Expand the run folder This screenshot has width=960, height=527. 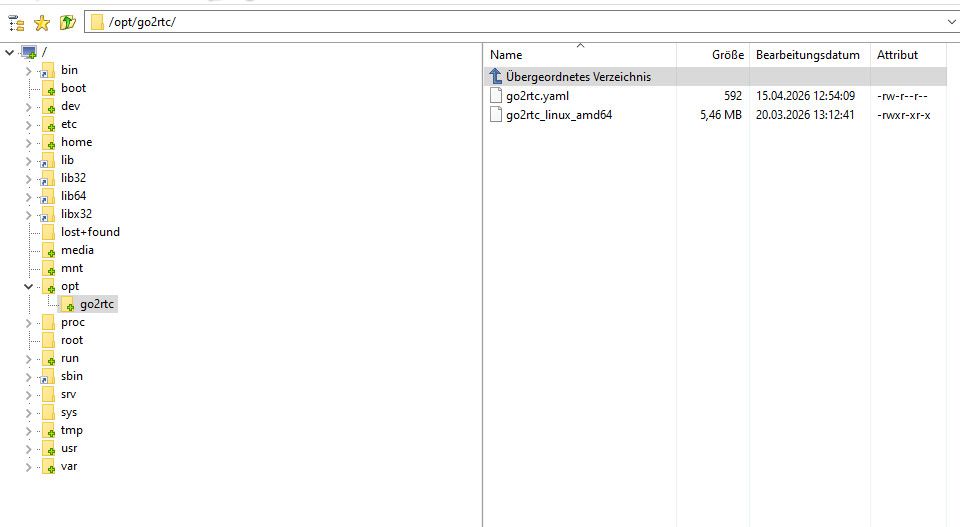(x=28, y=359)
